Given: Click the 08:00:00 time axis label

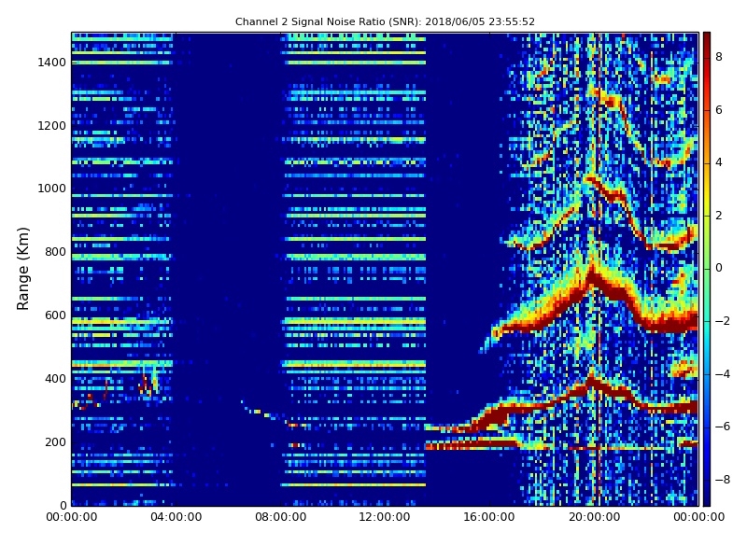Looking at the screenshot, I should click(281, 517).
